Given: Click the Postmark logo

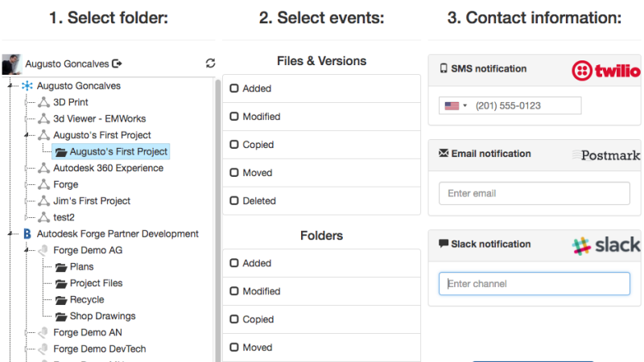Looking at the screenshot, I should (610, 154).
